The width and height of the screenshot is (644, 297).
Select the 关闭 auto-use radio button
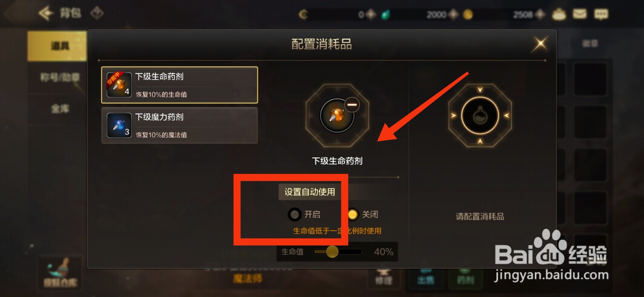pyautogui.click(x=352, y=214)
